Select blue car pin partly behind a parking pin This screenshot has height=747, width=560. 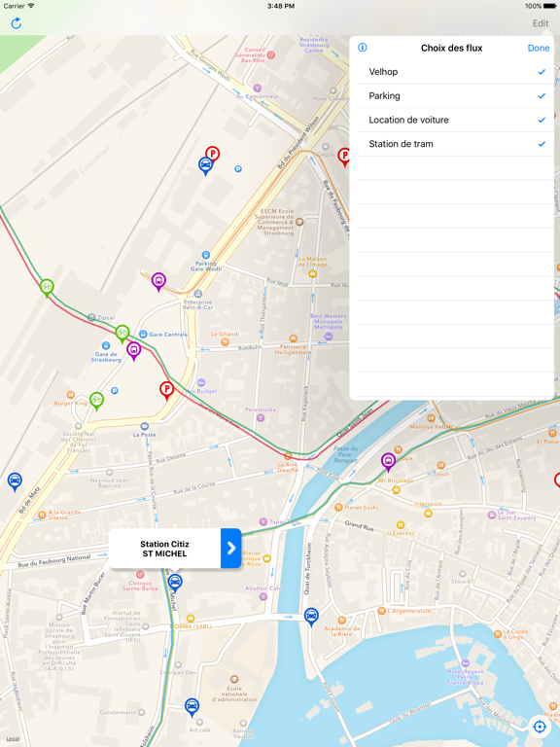pyautogui.click(x=205, y=166)
